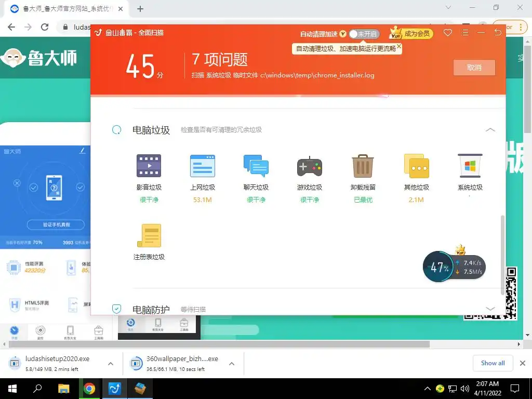This screenshot has width=532, height=399.
Task: Open Chrome three-dot menu
Action: (x=521, y=27)
